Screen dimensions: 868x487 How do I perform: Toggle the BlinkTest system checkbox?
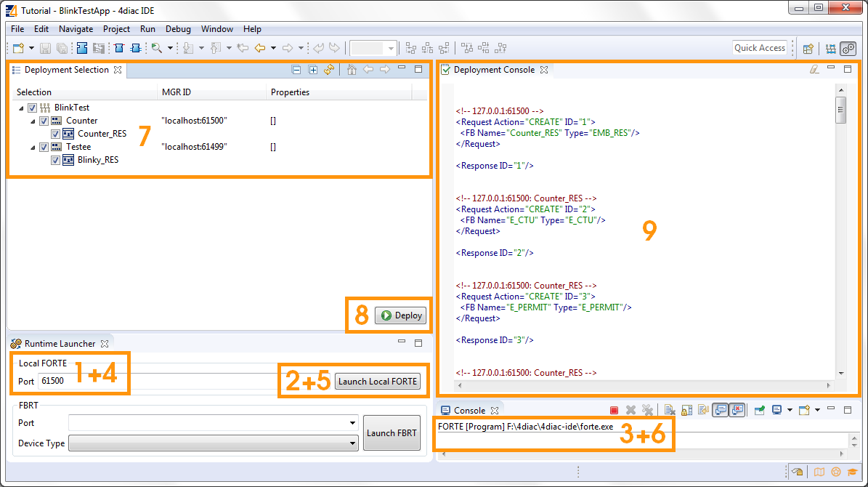point(33,108)
